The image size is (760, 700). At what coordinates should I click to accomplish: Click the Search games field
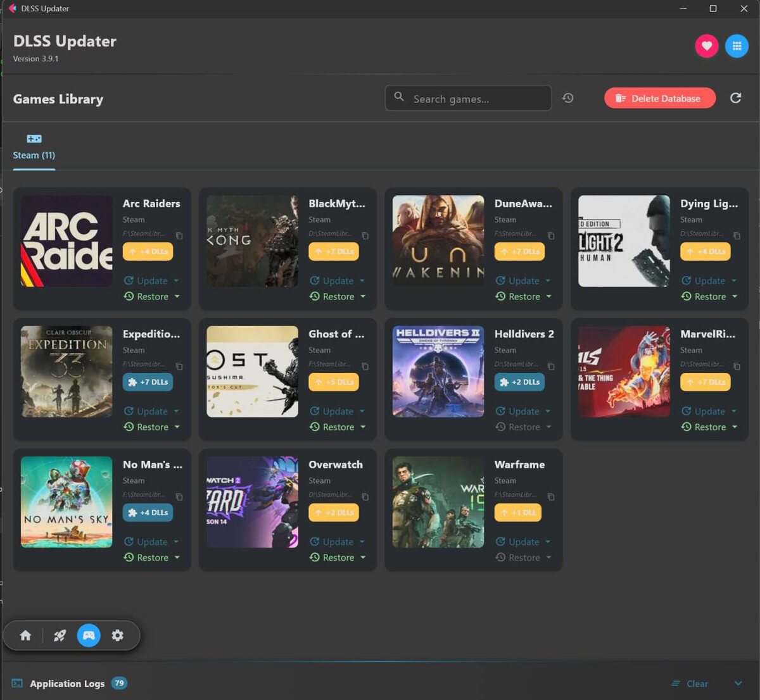coord(468,98)
